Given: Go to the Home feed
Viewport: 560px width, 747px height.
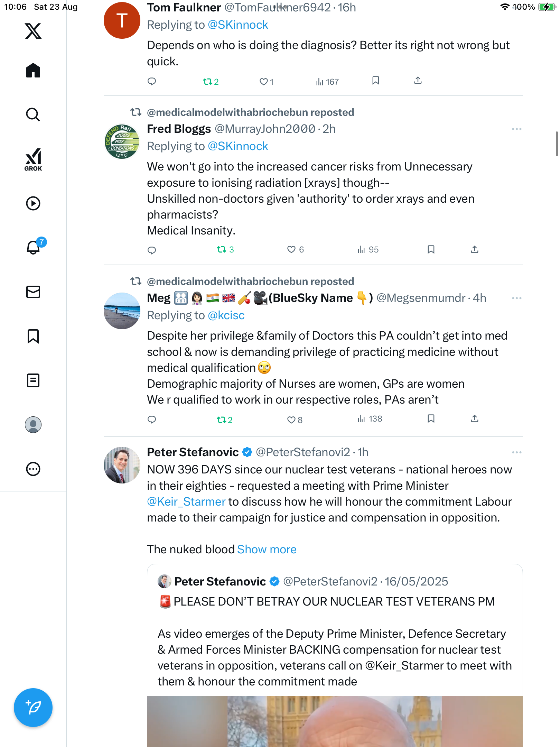Looking at the screenshot, I should coord(33,70).
